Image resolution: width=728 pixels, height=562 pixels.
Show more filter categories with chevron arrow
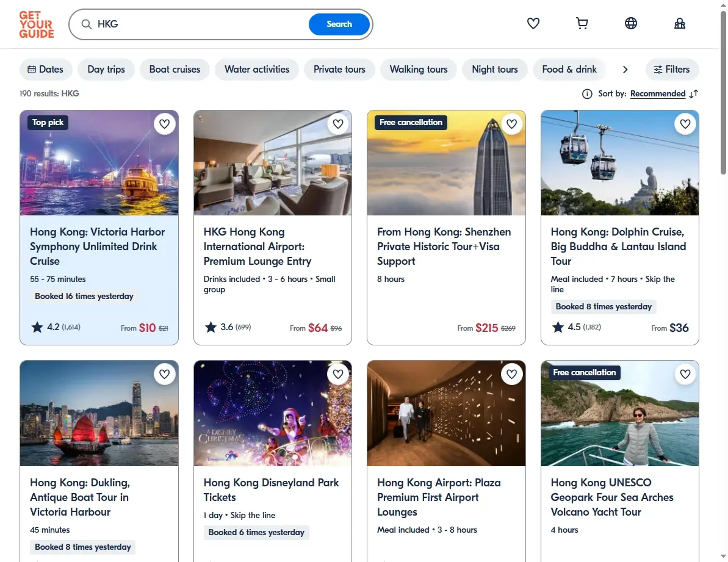625,70
